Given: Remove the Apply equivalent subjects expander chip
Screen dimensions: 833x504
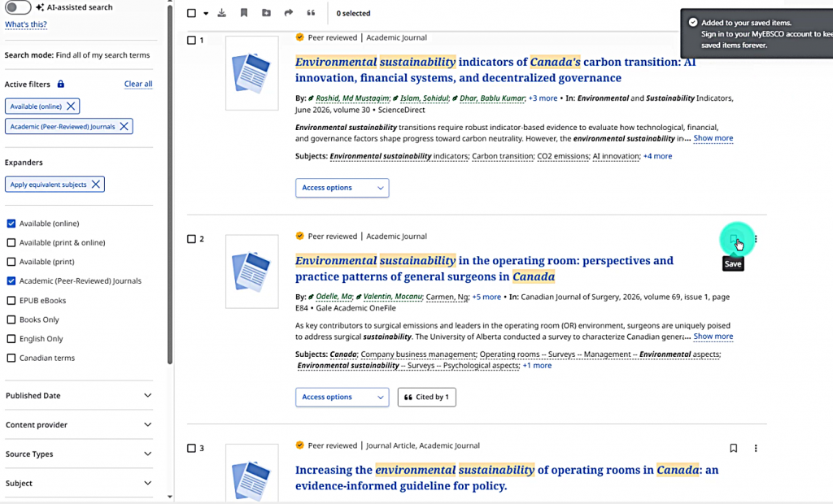Looking at the screenshot, I should pos(96,185).
